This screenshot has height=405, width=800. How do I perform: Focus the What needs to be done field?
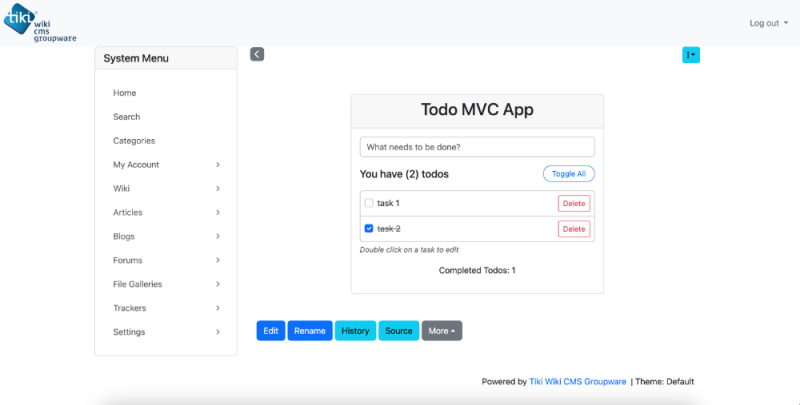(477, 147)
